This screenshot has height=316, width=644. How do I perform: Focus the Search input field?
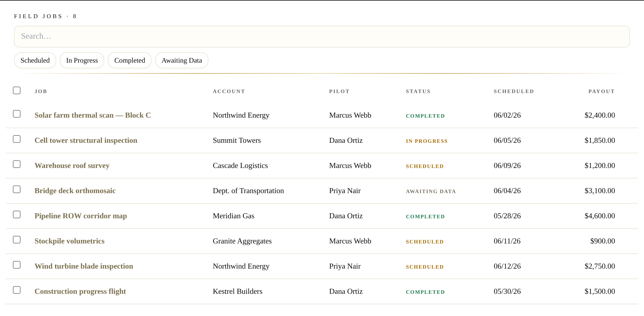pyautogui.click(x=322, y=37)
